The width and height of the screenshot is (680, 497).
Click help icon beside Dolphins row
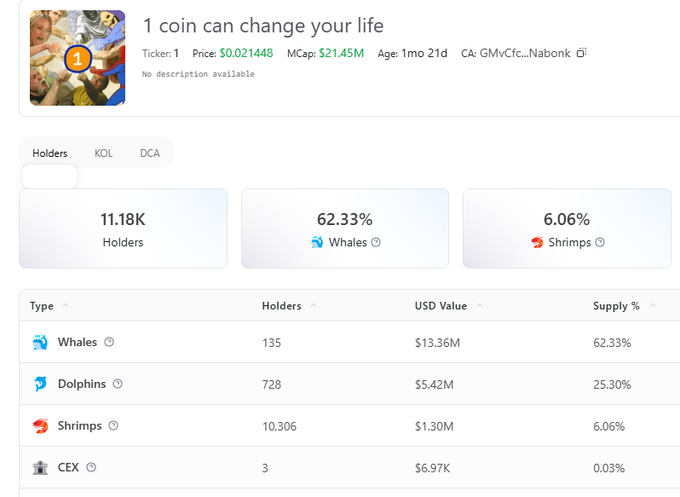(x=117, y=384)
